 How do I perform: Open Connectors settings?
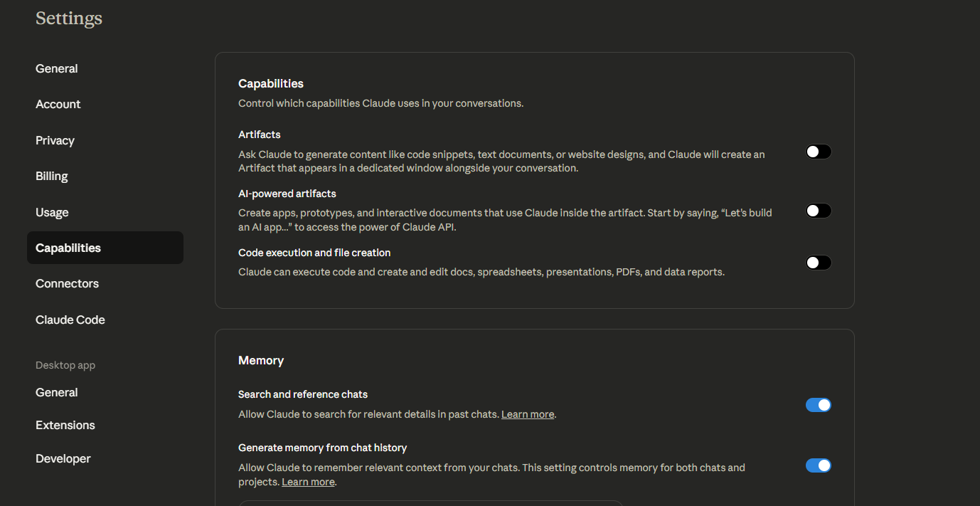pyautogui.click(x=67, y=283)
